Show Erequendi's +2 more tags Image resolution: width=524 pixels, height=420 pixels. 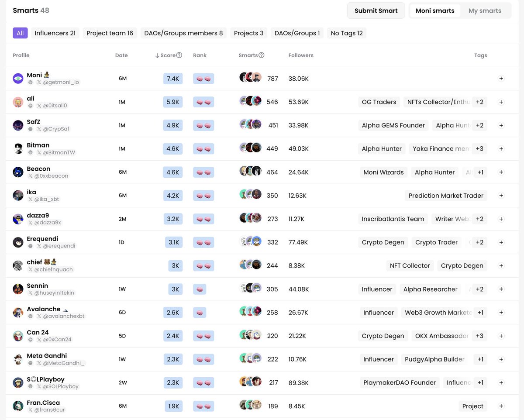(479, 242)
